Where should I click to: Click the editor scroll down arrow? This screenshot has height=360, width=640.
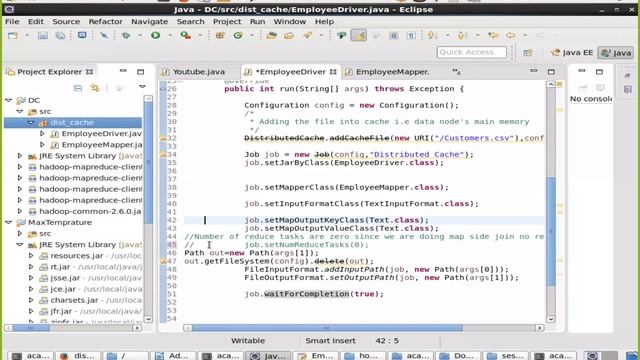coord(551,319)
